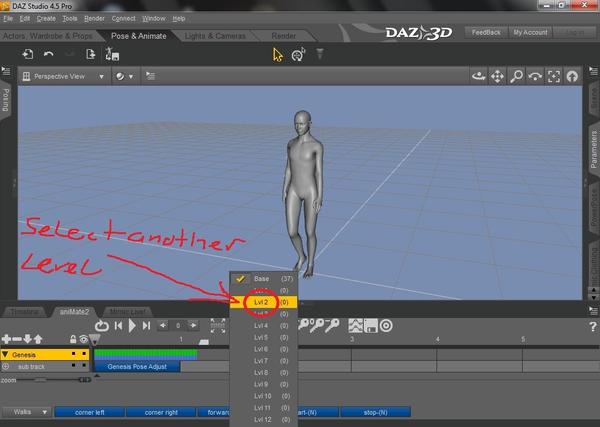Click the aniMate remove track minus icon
The width and height of the screenshot is (600, 427).
click(17, 339)
